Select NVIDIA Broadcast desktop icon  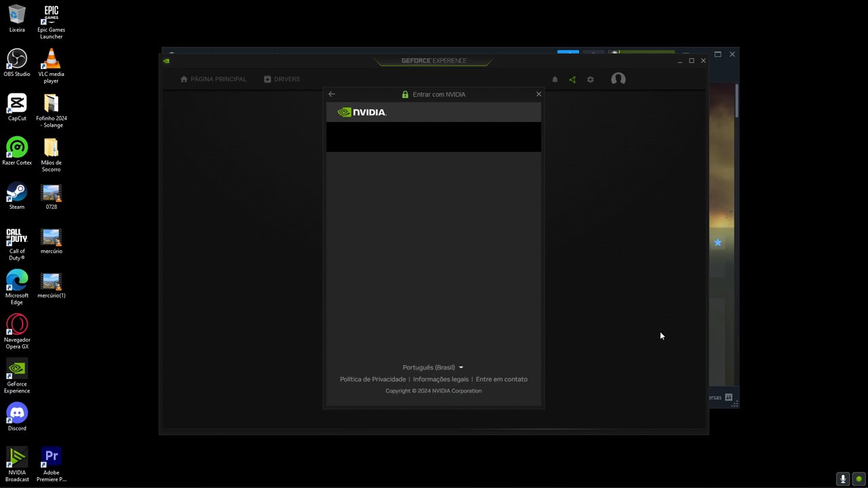click(x=17, y=464)
